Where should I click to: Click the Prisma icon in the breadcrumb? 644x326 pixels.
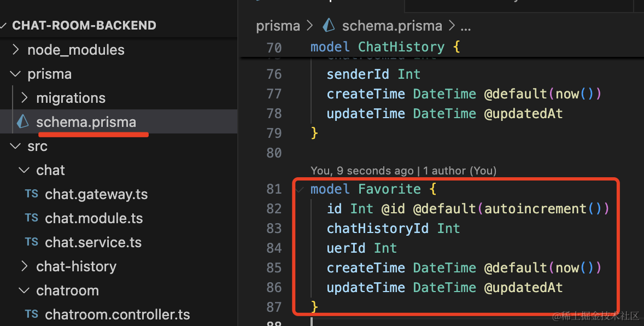pyautogui.click(x=329, y=25)
